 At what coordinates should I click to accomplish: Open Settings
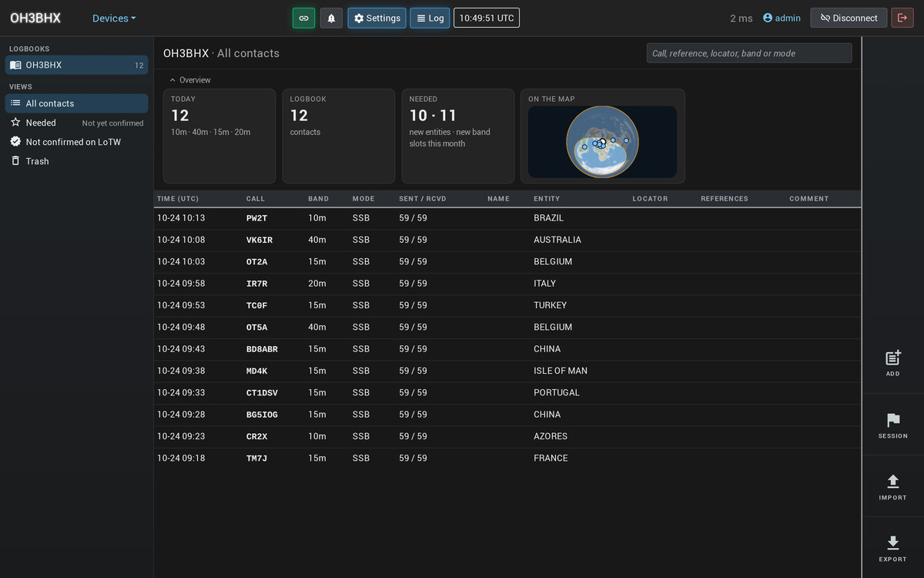377,18
